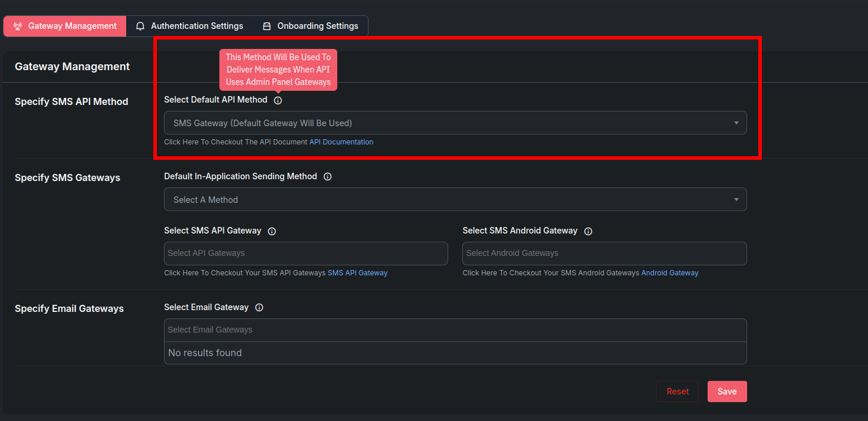Open the API Documentation link
The height and width of the screenshot is (421, 868).
click(341, 142)
